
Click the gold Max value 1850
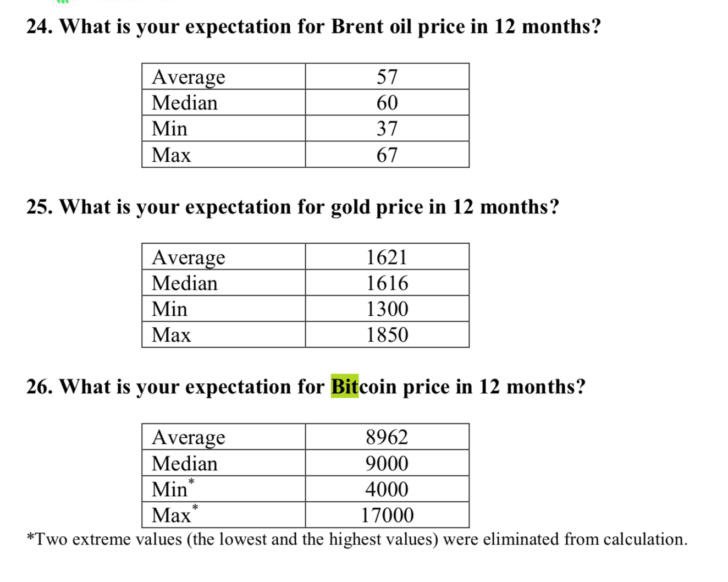(x=387, y=334)
